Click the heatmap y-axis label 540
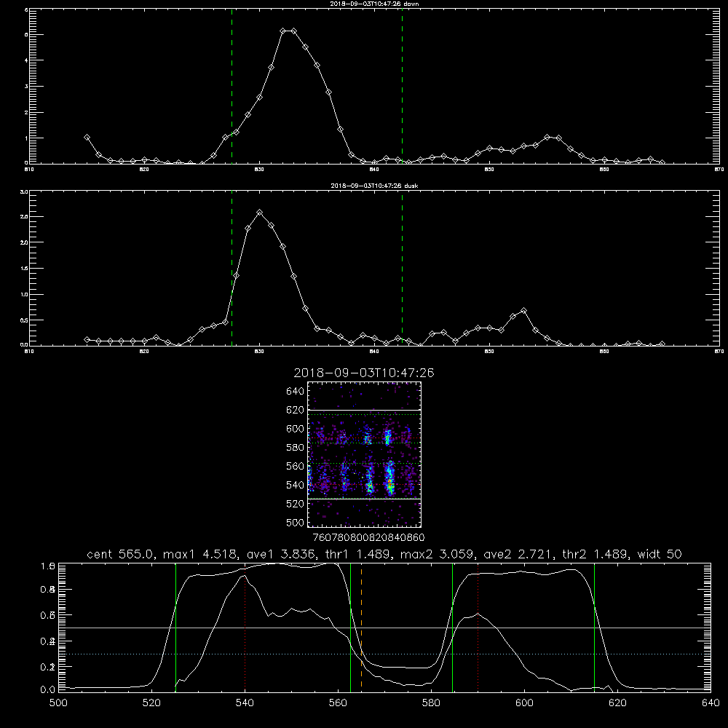Viewport: 728px width, 728px height. [296, 485]
